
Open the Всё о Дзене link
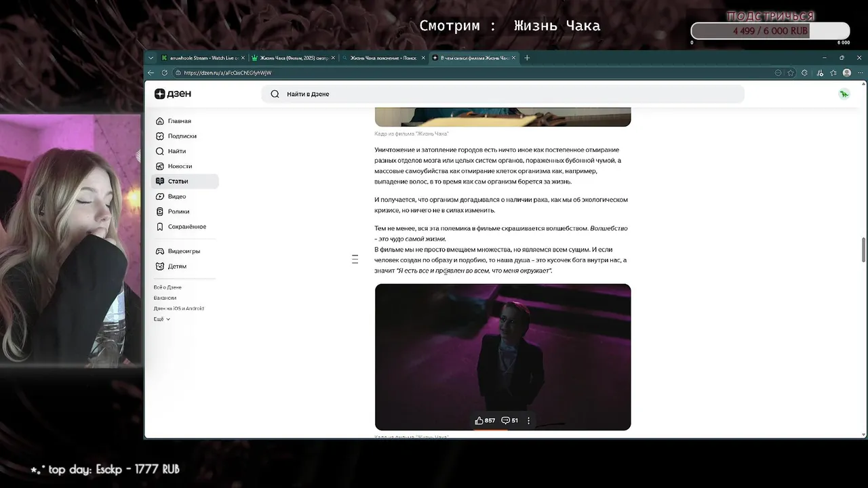tap(167, 287)
